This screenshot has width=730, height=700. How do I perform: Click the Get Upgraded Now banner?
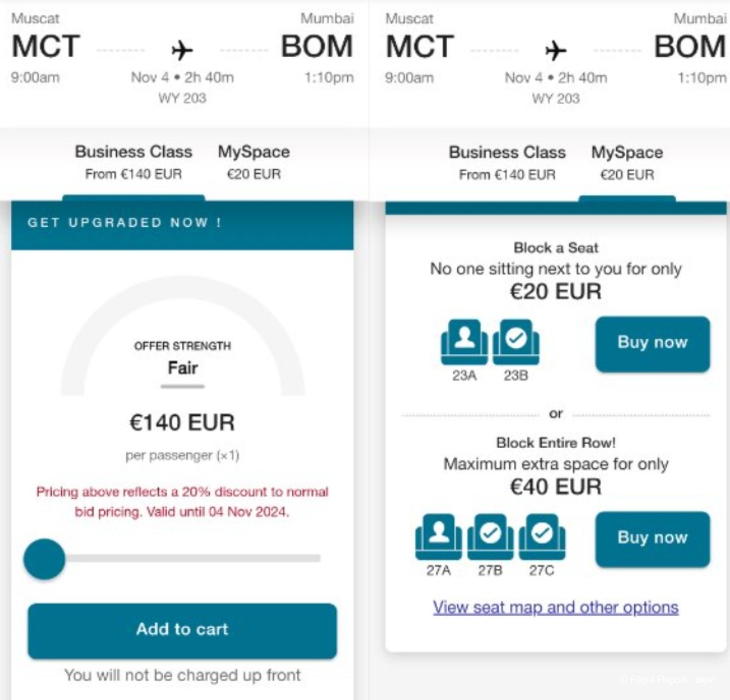(x=182, y=224)
